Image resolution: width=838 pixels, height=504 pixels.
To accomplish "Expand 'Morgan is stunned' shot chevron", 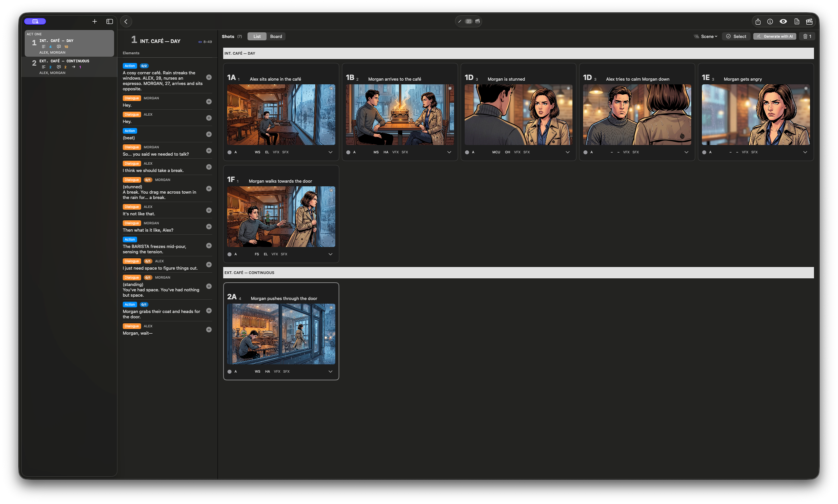I will click(x=567, y=152).
